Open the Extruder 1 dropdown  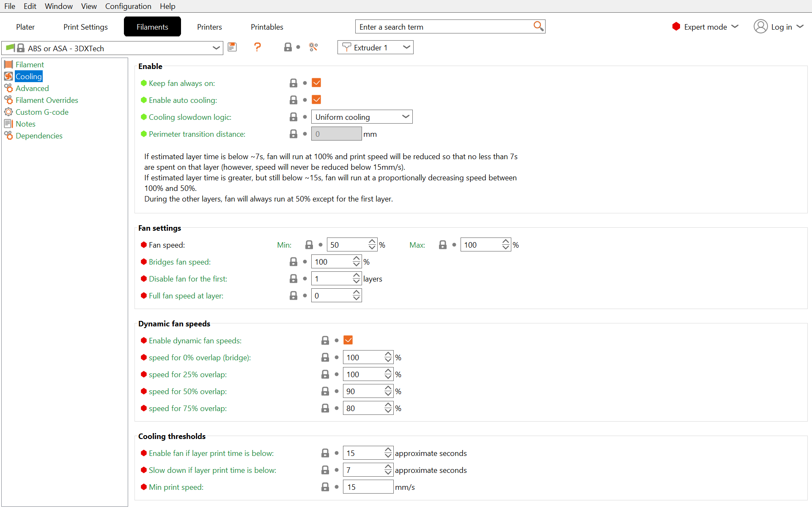pyautogui.click(x=375, y=47)
